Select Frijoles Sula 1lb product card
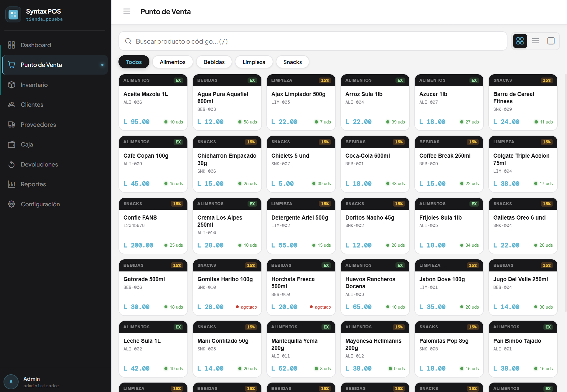This screenshot has width=567, height=392. tap(449, 226)
